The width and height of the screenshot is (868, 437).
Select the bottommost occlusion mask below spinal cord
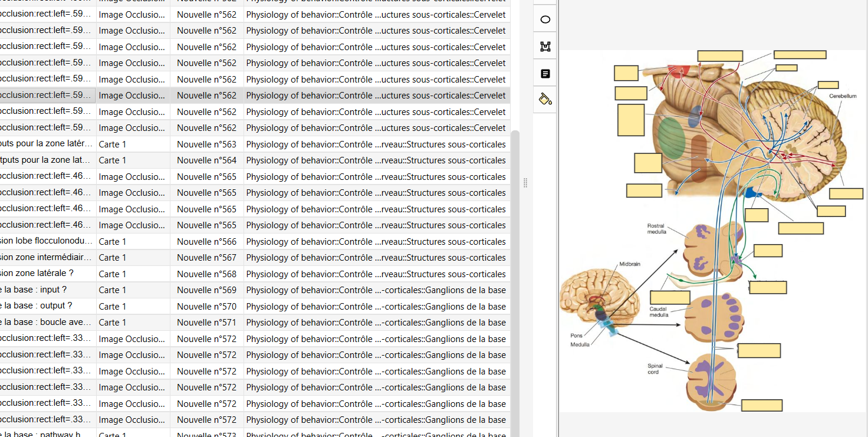click(x=761, y=405)
